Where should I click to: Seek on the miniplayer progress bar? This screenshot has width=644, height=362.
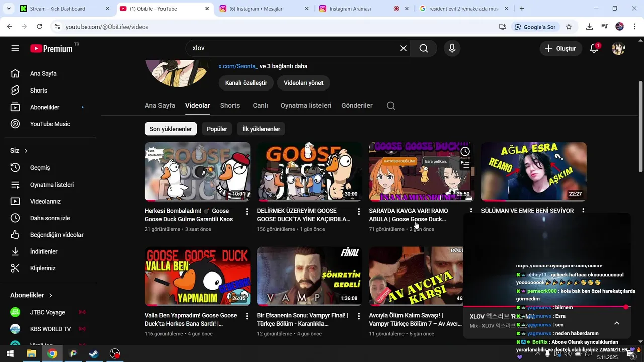pyautogui.click(x=546, y=307)
